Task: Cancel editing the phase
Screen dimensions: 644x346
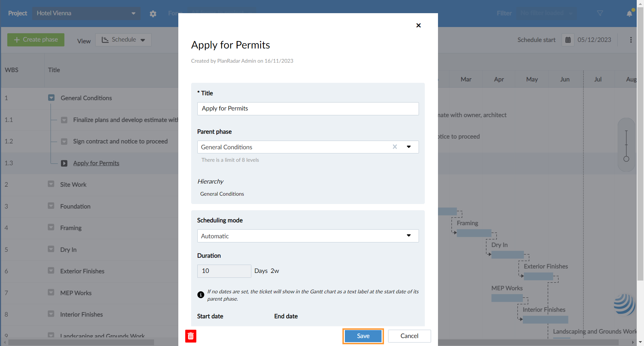Action: tap(409, 336)
